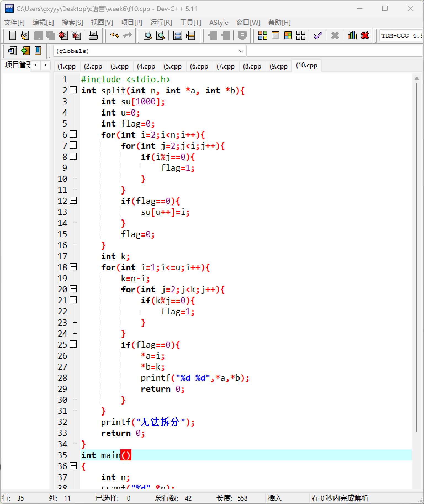424x504 pixels.
Task: Click the 'int su[1000];' code line
Action: click(x=133, y=102)
